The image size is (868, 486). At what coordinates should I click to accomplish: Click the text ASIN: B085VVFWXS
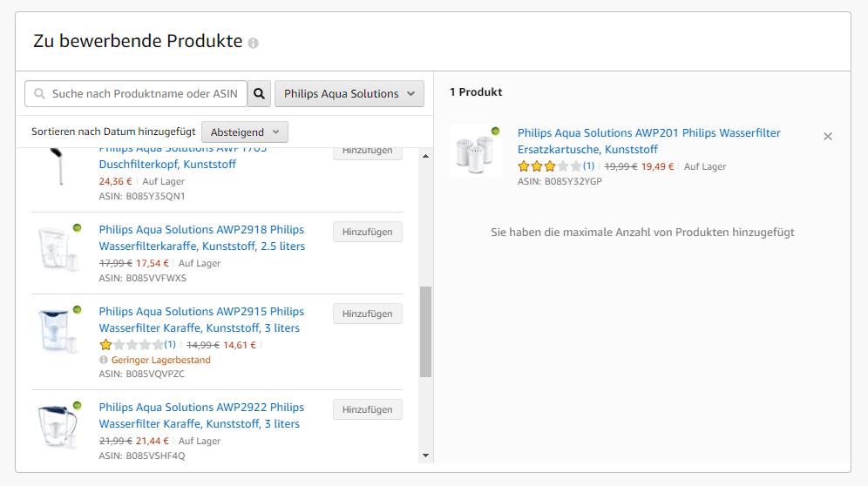143,278
